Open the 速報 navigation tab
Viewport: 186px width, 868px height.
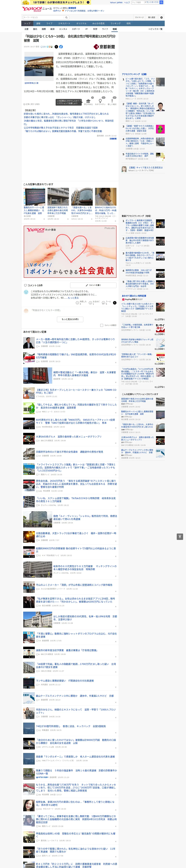pyautogui.click(x=38, y=24)
